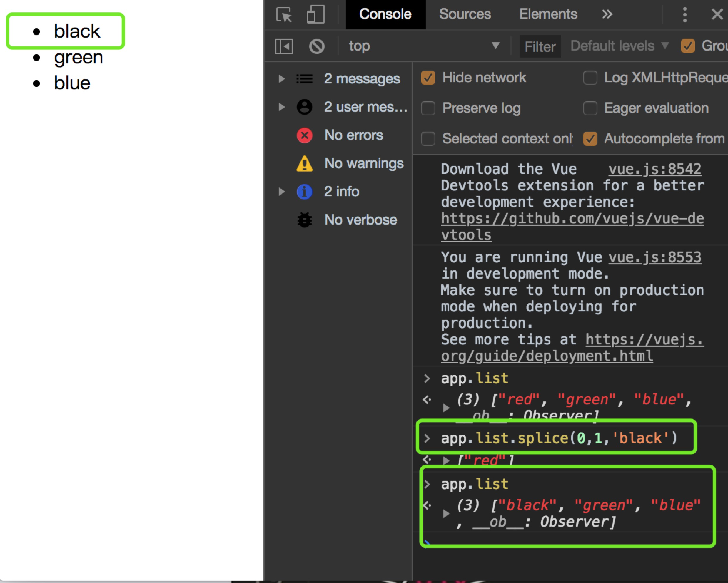Open the Default levels dropdown
This screenshot has width=728, height=583.
point(619,46)
